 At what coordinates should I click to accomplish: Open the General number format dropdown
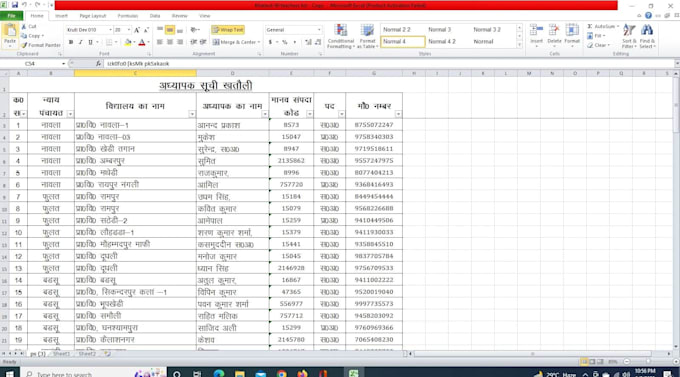pyautogui.click(x=319, y=30)
